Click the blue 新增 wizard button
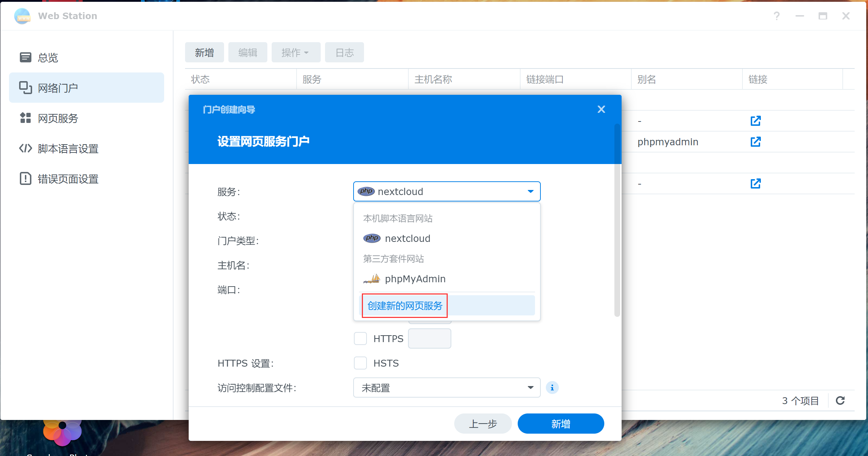Image resolution: width=868 pixels, height=456 pixels. [560, 424]
